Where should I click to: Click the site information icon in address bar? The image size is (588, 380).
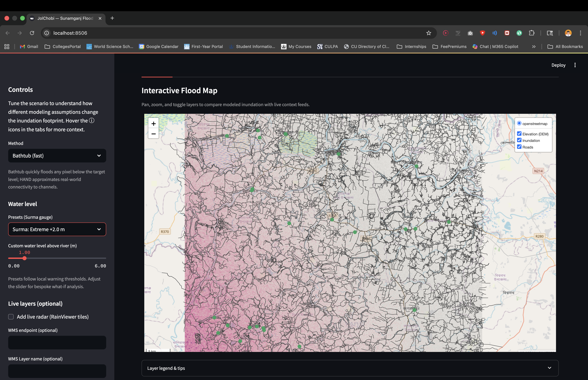pos(47,33)
